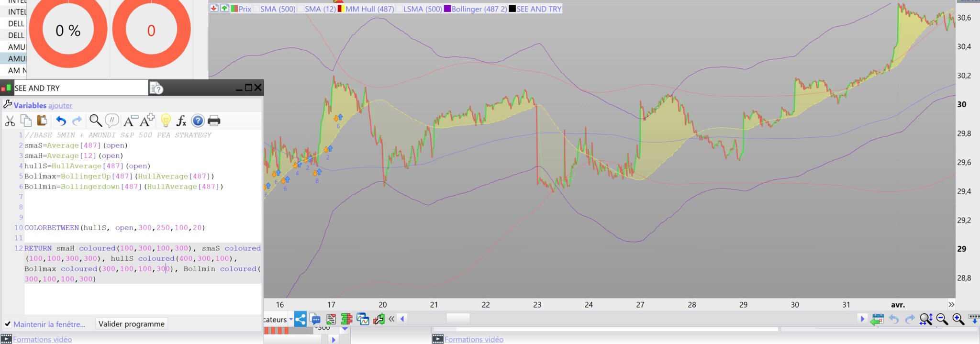
Task: Toggle the 'Maintenir la fenêtre' checkbox
Action: tap(8, 324)
